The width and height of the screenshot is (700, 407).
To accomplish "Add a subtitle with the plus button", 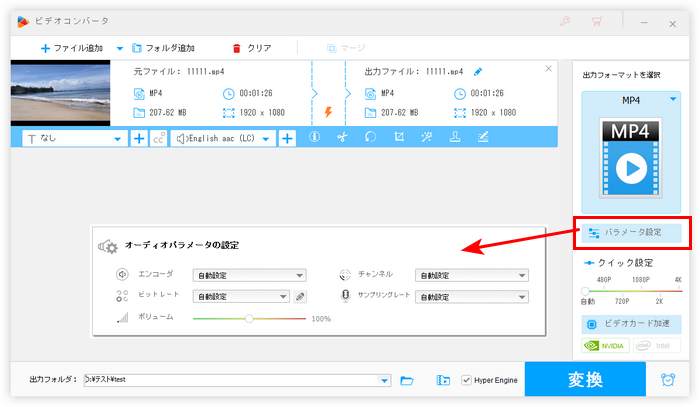I will [139, 139].
